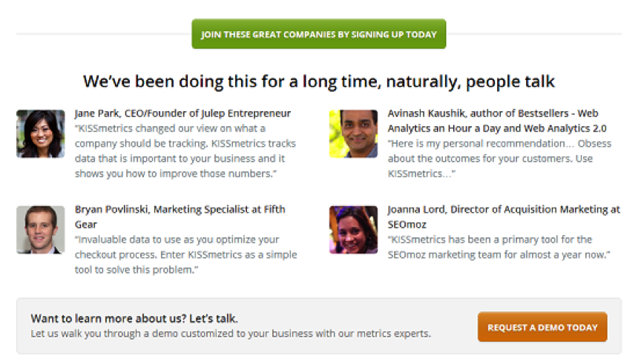Click the 'Want to learn more about us?' heading
This screenshot has height=364, width=638.
tap(134, 319)
